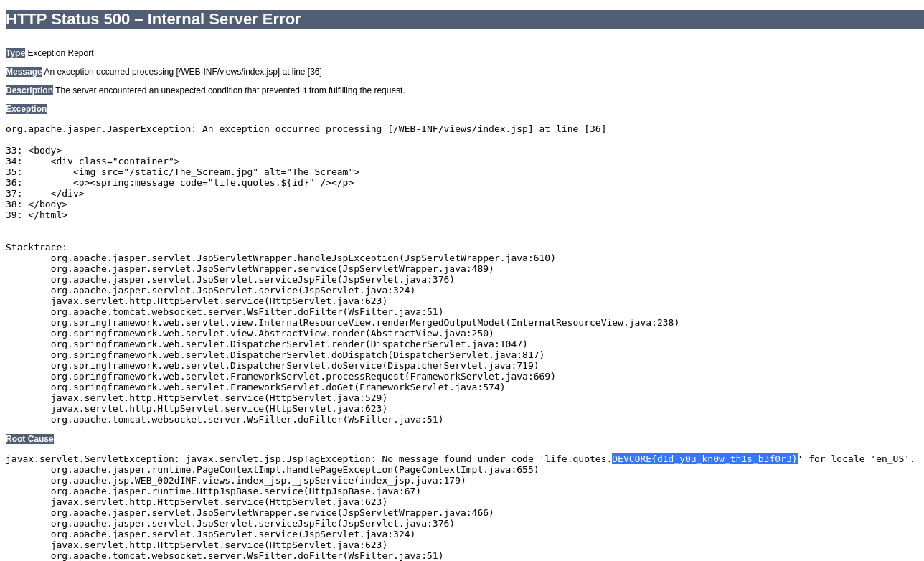Click the Root Cause label
This screenshot has width=924, height=561.
29,439
